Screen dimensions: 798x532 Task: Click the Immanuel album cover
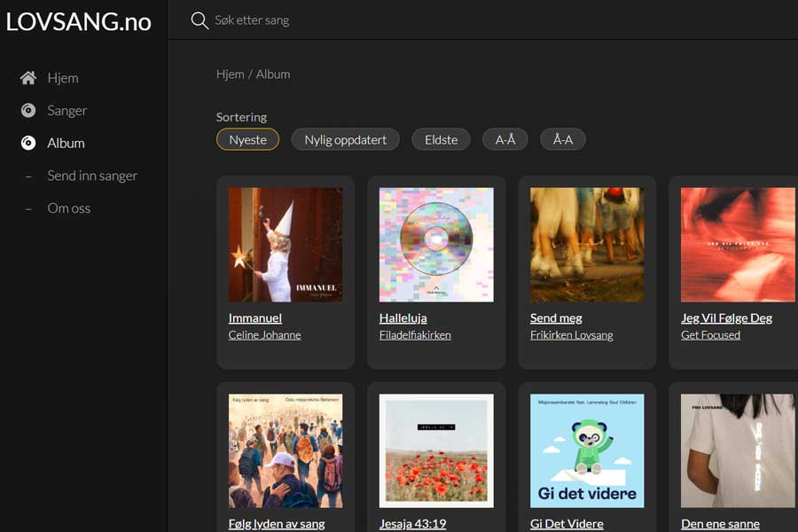286,245
